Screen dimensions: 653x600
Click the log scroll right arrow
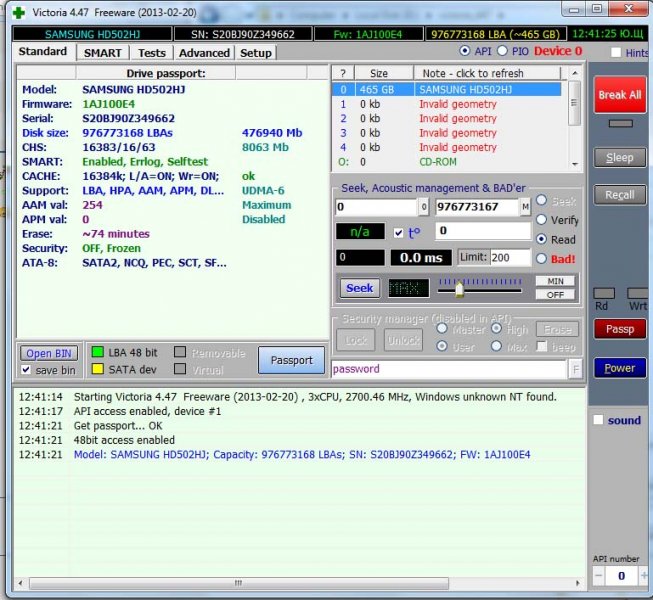point(578,583)
